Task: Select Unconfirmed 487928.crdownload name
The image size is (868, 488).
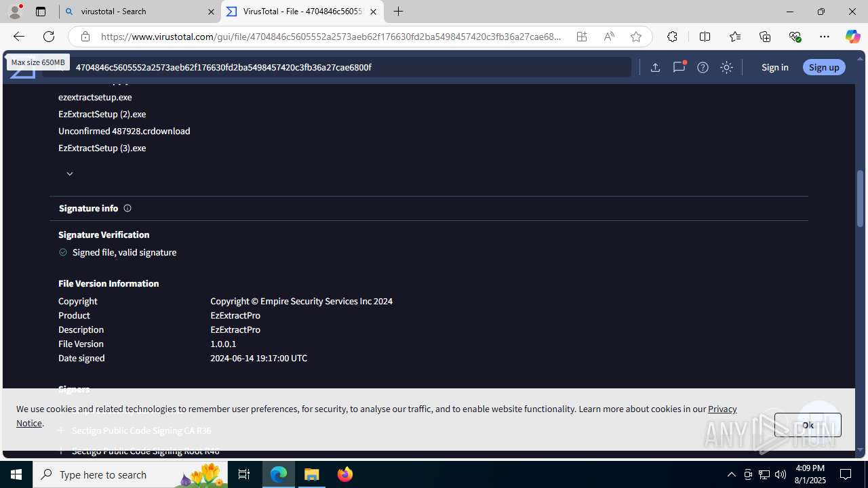Action: click(x=124, y=131)
